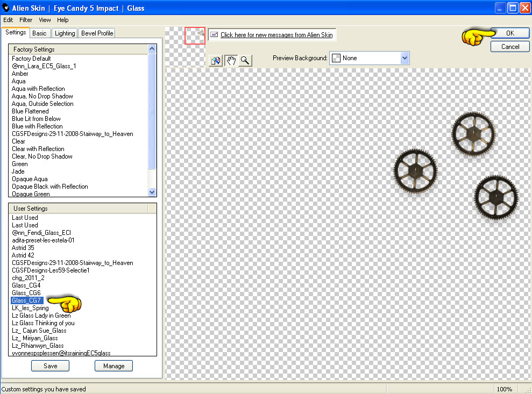532x394 pixels.
Task: Pick the Aqua, Outside Selection preset
Action: pos(42,104)
